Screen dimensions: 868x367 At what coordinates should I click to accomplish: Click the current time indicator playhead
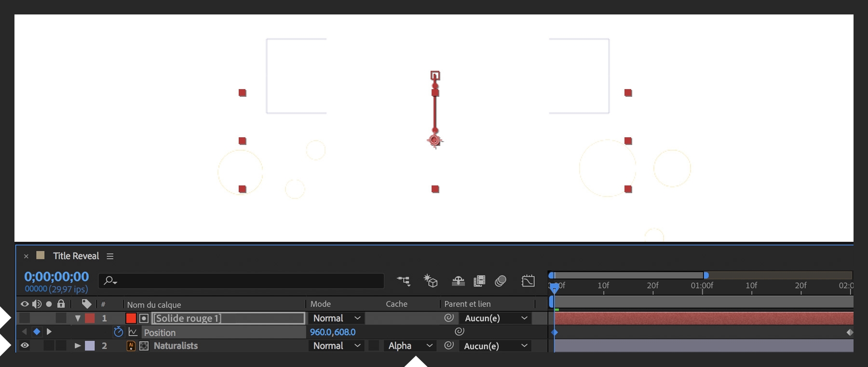(x=555, y=288)
